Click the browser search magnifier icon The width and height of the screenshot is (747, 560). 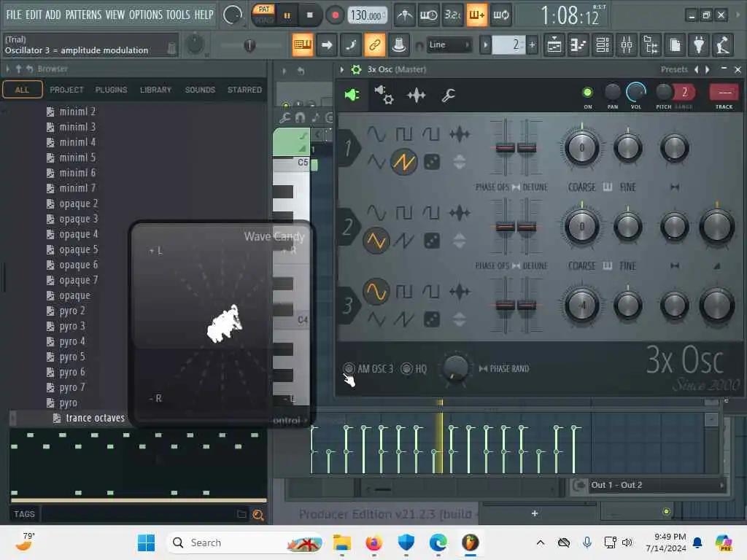pyautogui.click(x=258, y=514)
